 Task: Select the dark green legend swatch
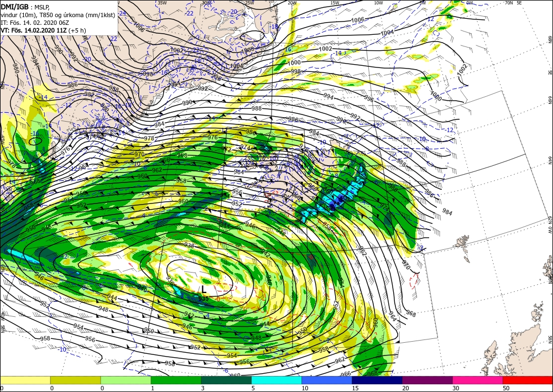pos(226,380)
